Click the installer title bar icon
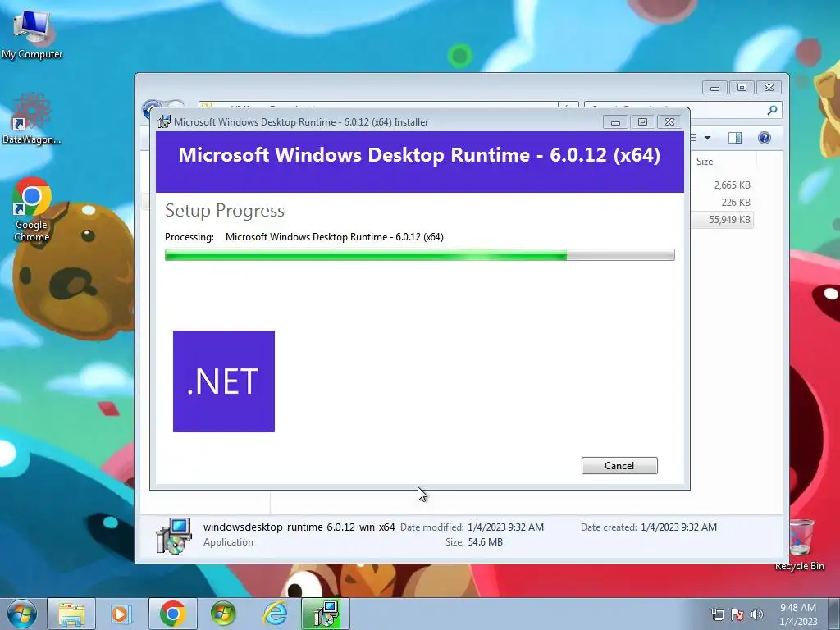The width and height of the screenshot is (840, 630). [x=164, y=121]
